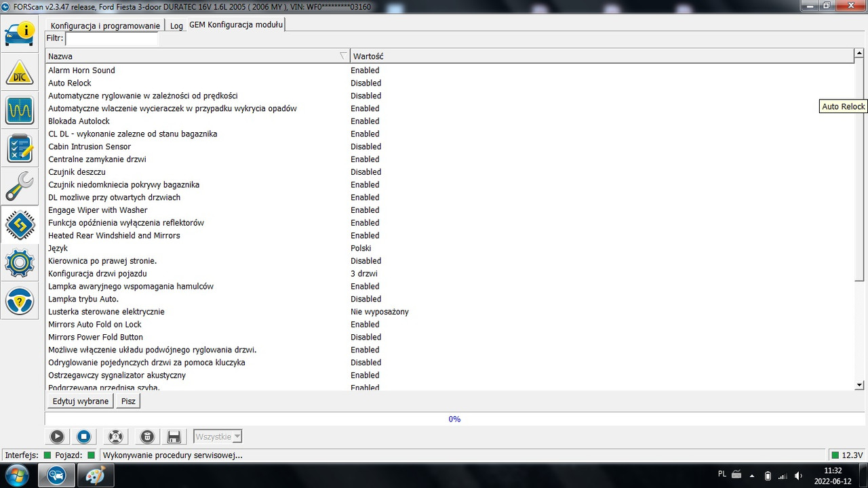Select the Centralne zamykanie drzwi row
The image size is (868, 488).
coord(450,159)
